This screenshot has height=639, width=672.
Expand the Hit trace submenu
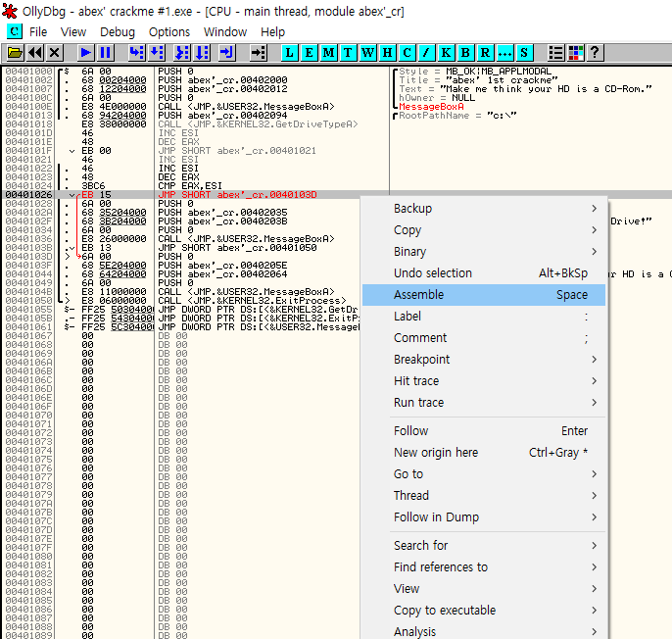(484, 381)
